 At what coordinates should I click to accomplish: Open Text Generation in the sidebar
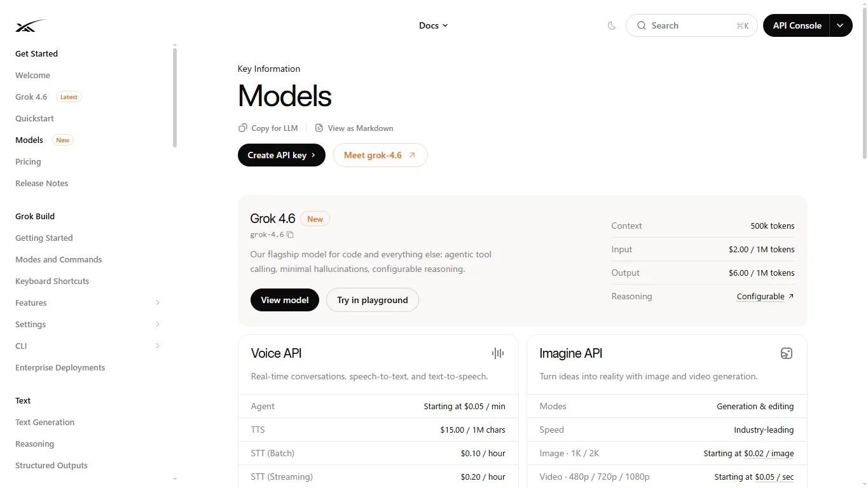point(45,422)
